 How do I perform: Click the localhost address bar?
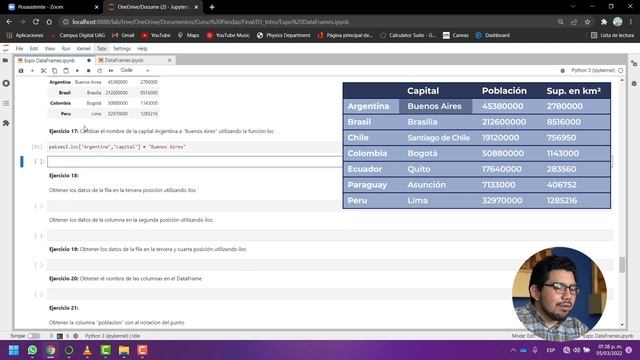(x=210, y=22)
